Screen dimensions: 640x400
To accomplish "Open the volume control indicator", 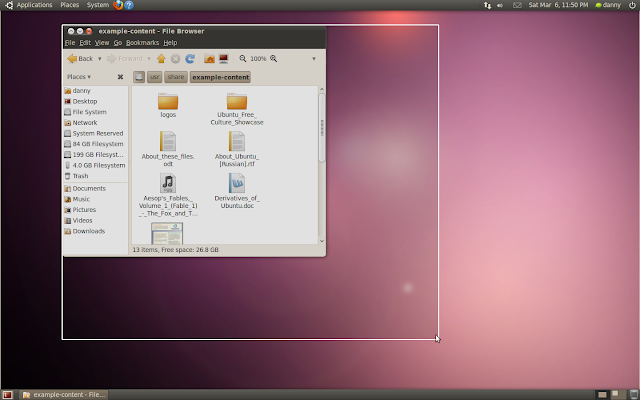I will [500, 5].
